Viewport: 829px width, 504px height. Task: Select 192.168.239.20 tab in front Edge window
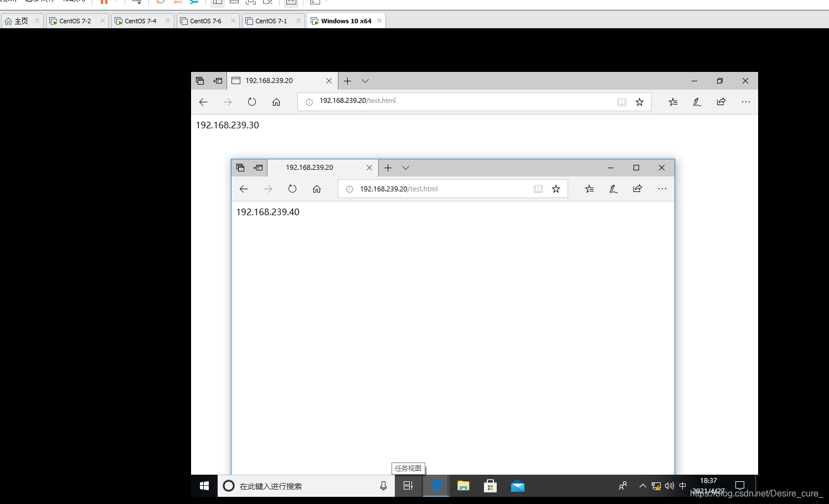coord(323,168)
